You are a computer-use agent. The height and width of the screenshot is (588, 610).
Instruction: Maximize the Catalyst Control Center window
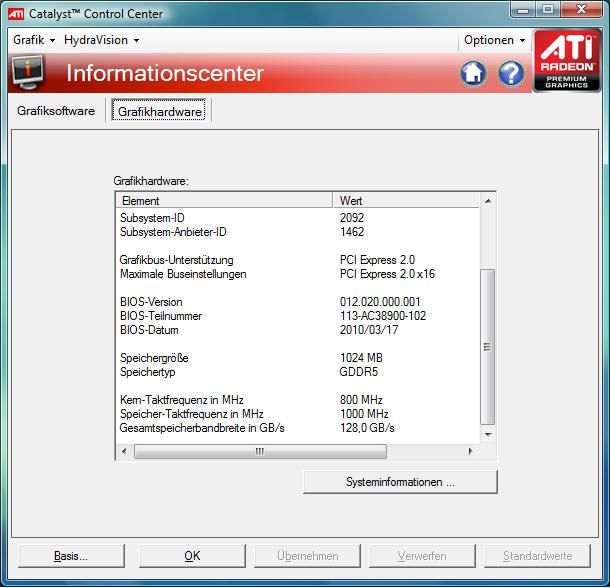[x=548, y=9]
